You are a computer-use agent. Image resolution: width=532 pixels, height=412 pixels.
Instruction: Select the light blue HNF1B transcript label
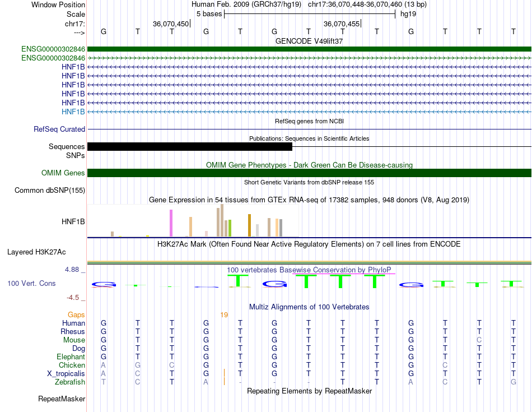click(73, 112)
